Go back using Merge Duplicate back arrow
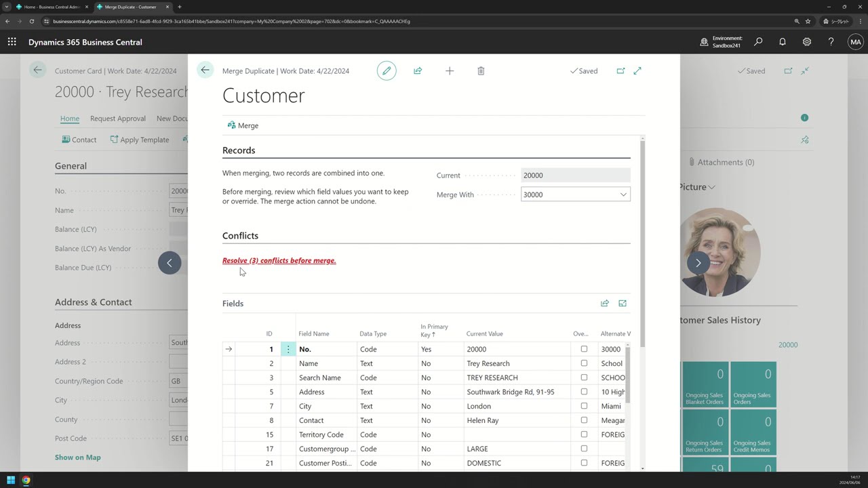Viewport: 868px width, 488px height. point(205,70)
